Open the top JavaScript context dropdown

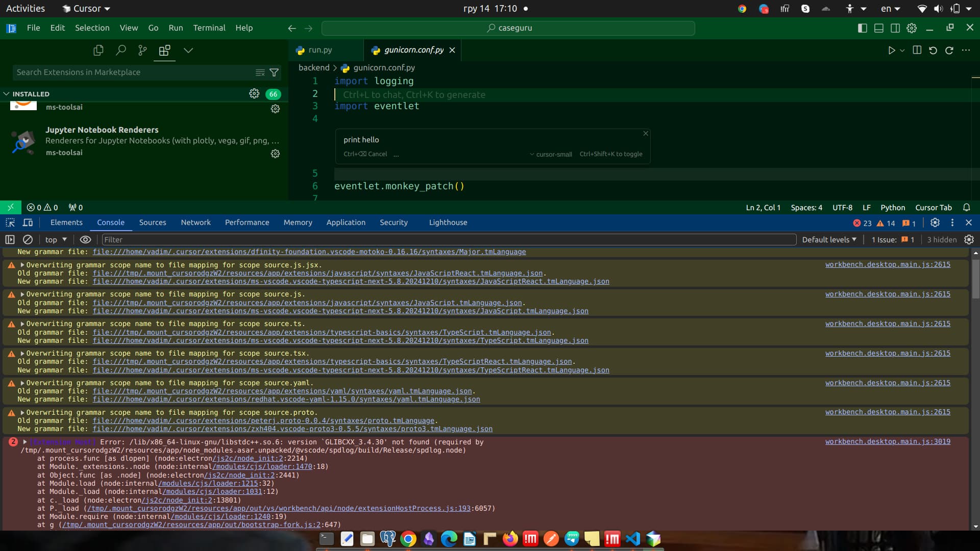click(56, 239)
